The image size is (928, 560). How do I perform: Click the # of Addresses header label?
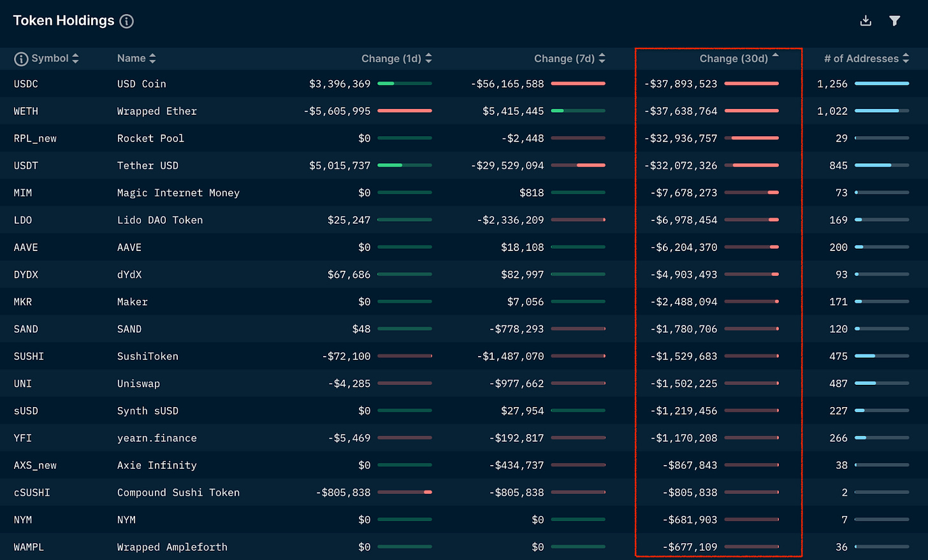pyautogui.click(x=861, y=59)
